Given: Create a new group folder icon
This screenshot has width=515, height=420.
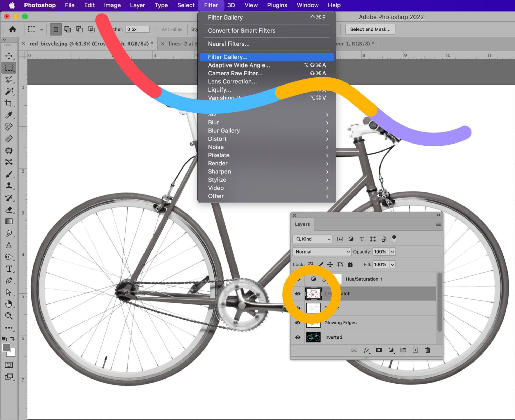Looking at the screenshot, I should pos(403,350).
